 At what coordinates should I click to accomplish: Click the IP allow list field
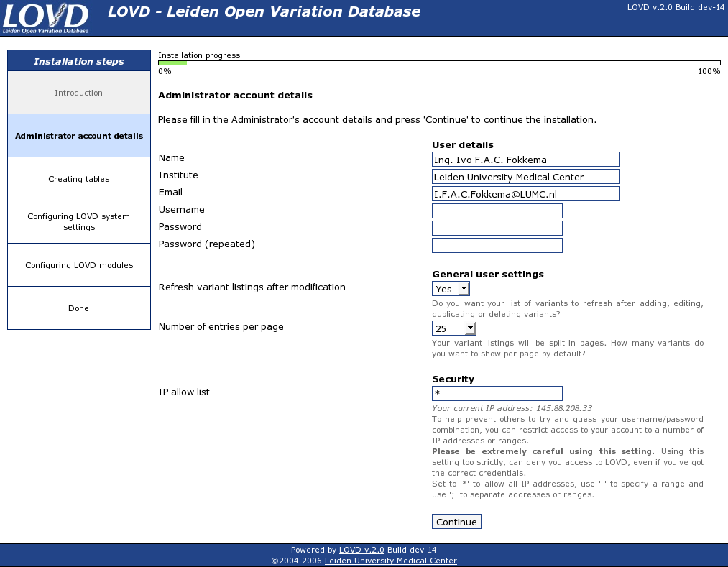coord(497,393)
